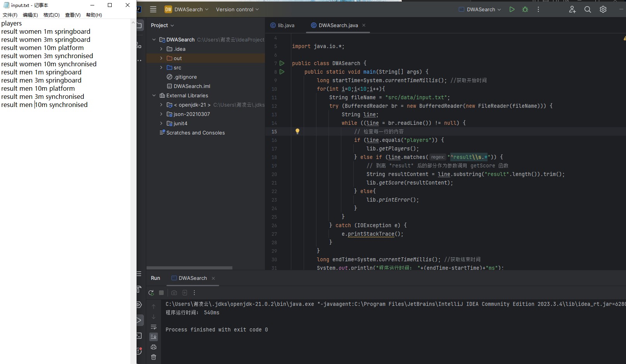This screenshot has height=364, width=626.
Task: Toggle soft-wrap in console
Action: (x=154, y=327)
